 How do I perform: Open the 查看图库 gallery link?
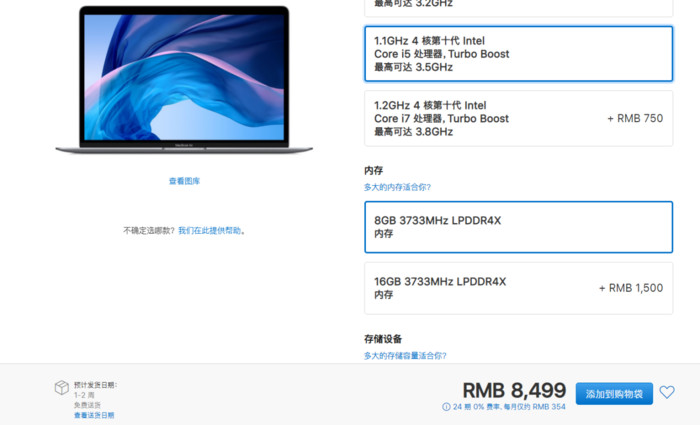point(184,181)
